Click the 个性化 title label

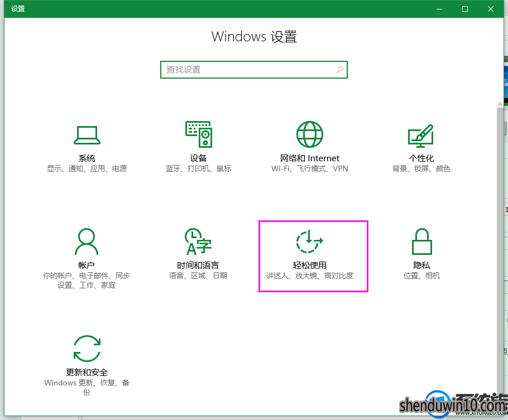(421, 158)
